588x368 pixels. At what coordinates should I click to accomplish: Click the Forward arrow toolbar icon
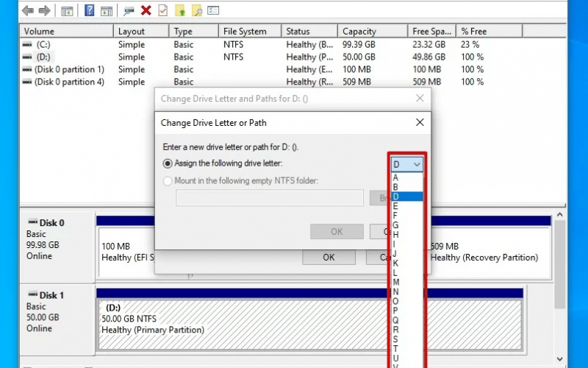click(x=44, y=10)
